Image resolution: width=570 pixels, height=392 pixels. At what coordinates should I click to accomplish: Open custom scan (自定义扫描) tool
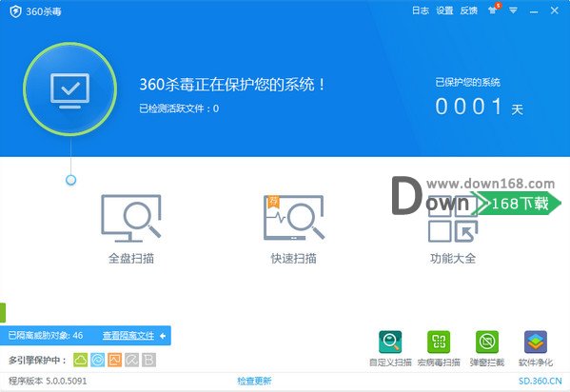click(x=390, y=348)
